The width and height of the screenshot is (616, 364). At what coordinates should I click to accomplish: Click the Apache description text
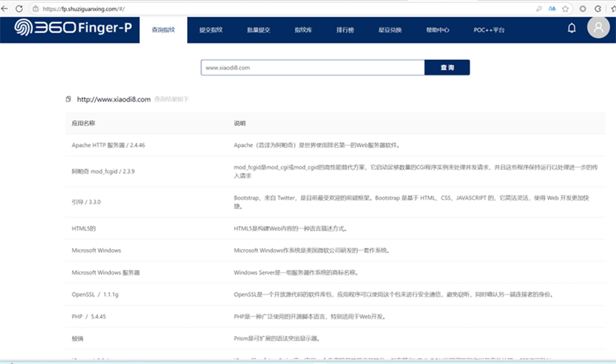click(x=317, y=145)
